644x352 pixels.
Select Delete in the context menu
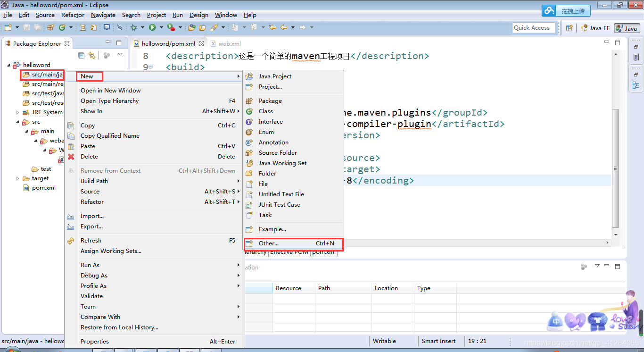[x=154, y=157]
